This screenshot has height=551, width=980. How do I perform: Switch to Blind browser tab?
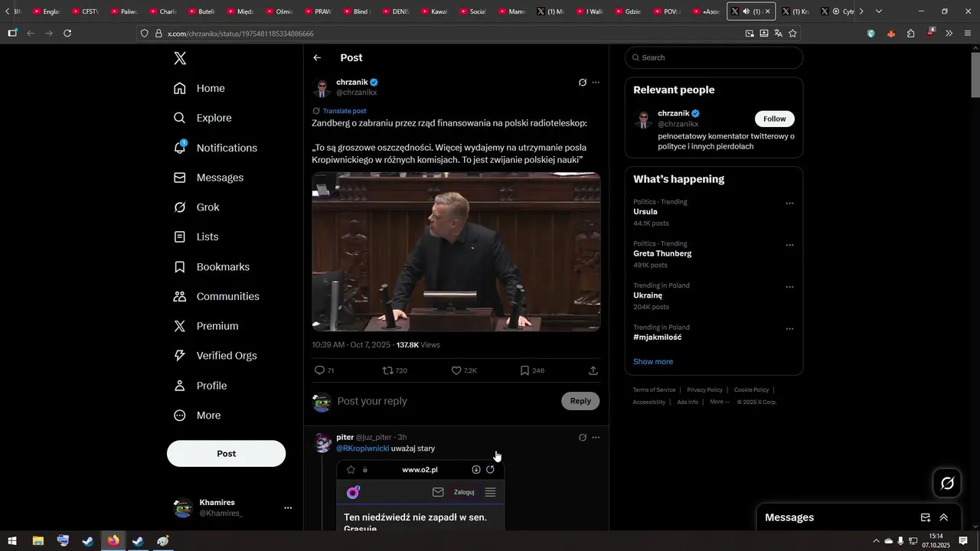(x=355, y=11)
